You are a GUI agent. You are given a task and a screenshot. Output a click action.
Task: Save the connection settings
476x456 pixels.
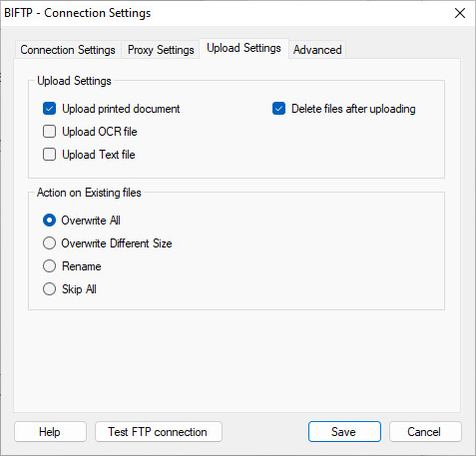coord(344,432)
